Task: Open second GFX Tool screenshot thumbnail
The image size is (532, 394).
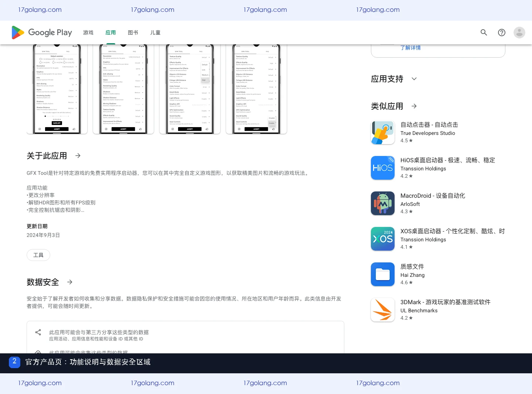Action: pyautogui.click(x=123, y=89)
